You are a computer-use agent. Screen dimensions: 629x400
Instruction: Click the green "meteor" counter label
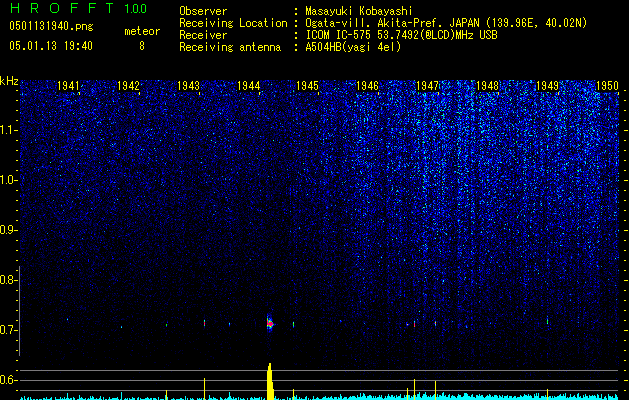[x=142, y=31]
